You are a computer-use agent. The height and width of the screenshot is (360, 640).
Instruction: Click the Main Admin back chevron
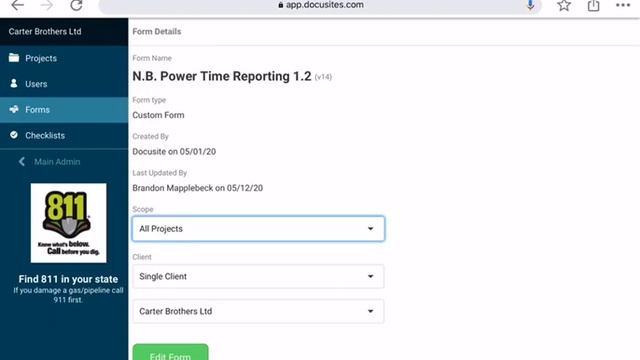coord(22,162)
